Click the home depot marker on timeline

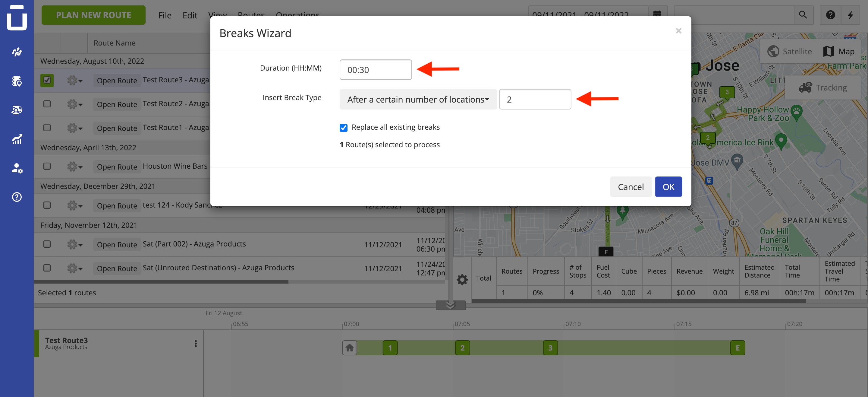point(349,348)
